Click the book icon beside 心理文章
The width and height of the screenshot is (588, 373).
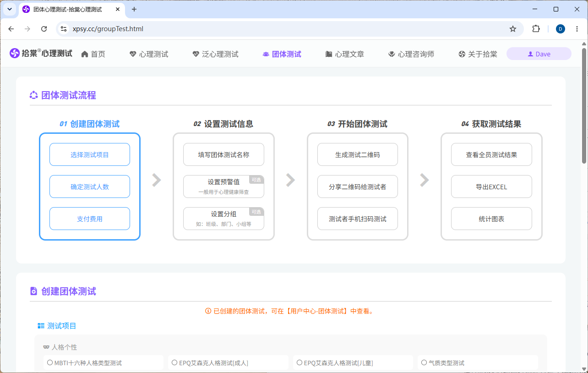329,54
